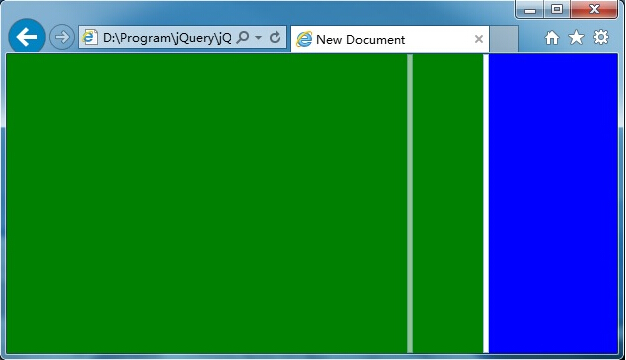Image resolution: width=626 pixels, height=360 pixels.
Task: Click the large green panel
Action: pyautogui.click(x=207, y=203)
